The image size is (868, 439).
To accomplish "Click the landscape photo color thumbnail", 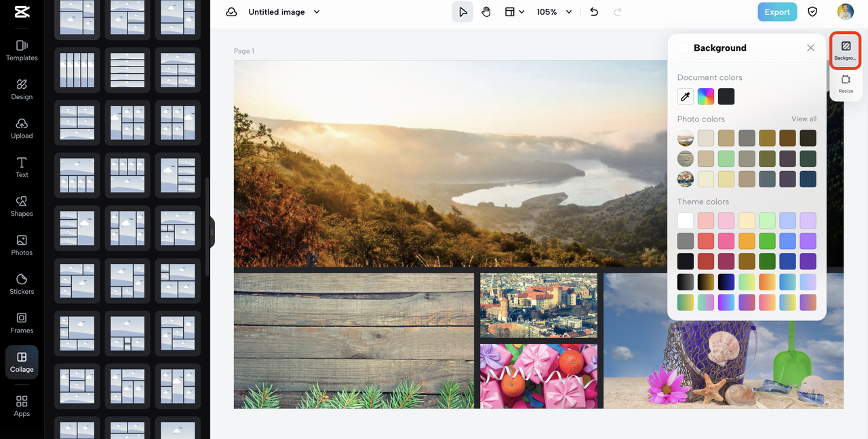I will coord(686,138).
